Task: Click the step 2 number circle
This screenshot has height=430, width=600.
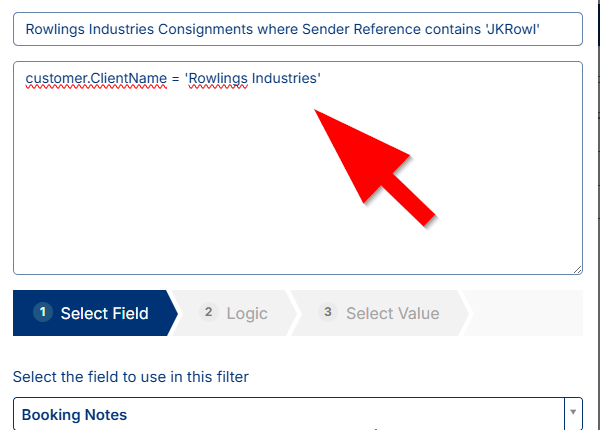Action: pos(209,312)
